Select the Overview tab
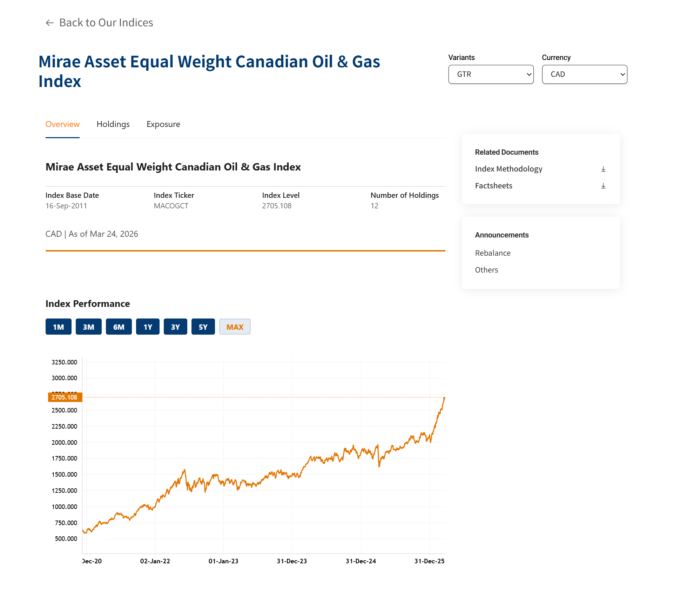 (x=62, y=124)
